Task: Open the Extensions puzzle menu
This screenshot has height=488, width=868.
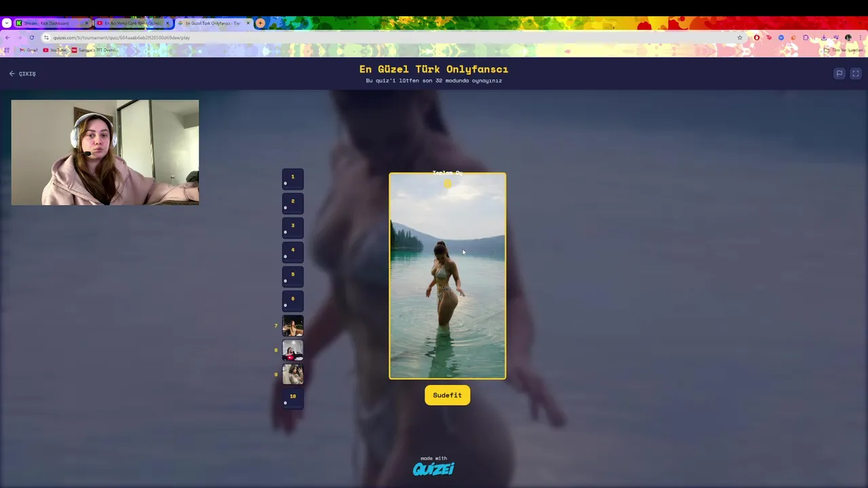Action: point(806,37)
